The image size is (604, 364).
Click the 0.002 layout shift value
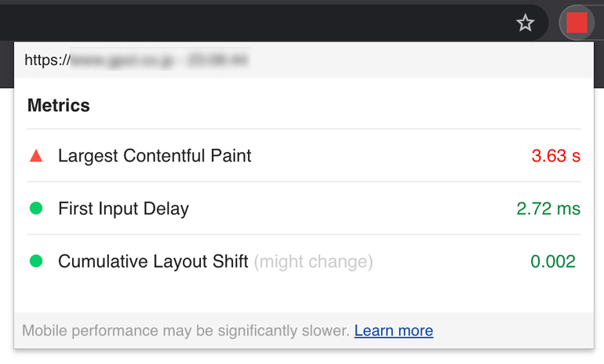(x=553, y=261)
